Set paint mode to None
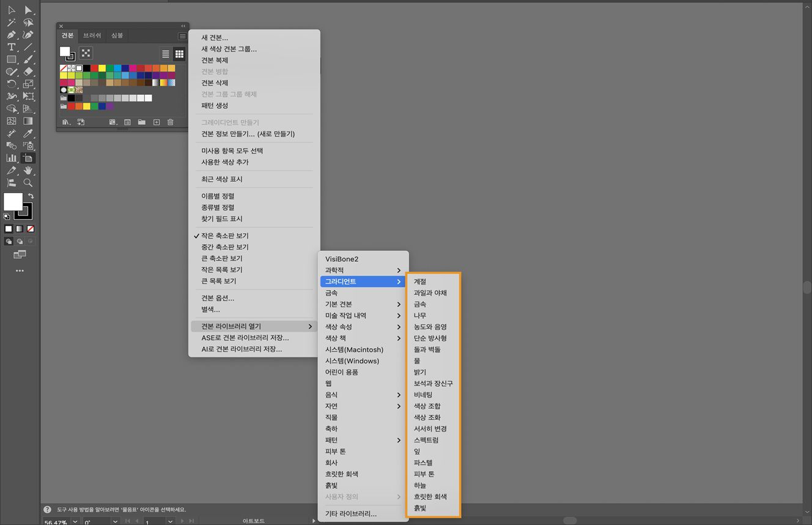Image resolution: width=812 pixels, height=525 pixels. (31, 229)
